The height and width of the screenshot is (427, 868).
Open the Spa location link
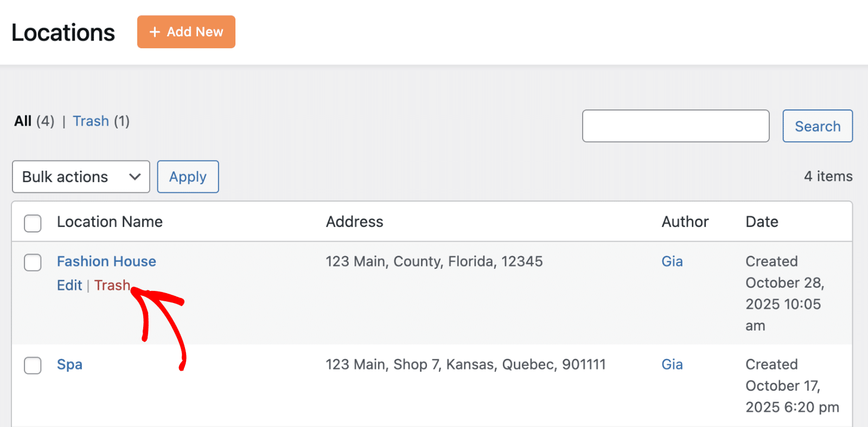[x=69, y=364]
